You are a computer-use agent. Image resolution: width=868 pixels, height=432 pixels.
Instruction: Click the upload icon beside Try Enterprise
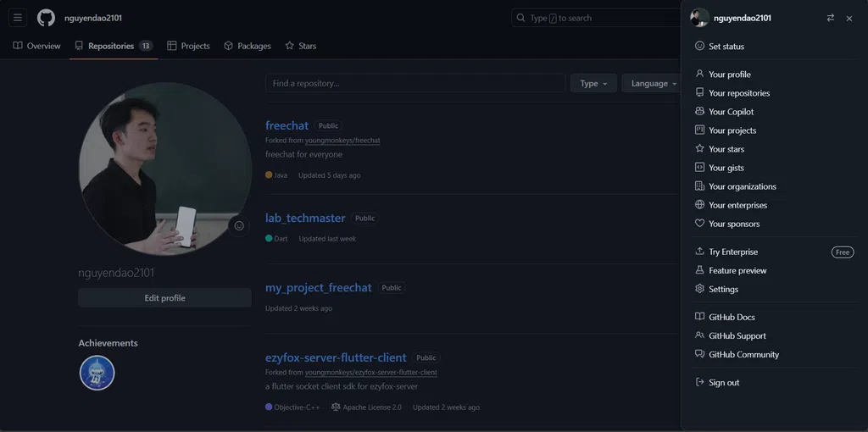[699, 251]
